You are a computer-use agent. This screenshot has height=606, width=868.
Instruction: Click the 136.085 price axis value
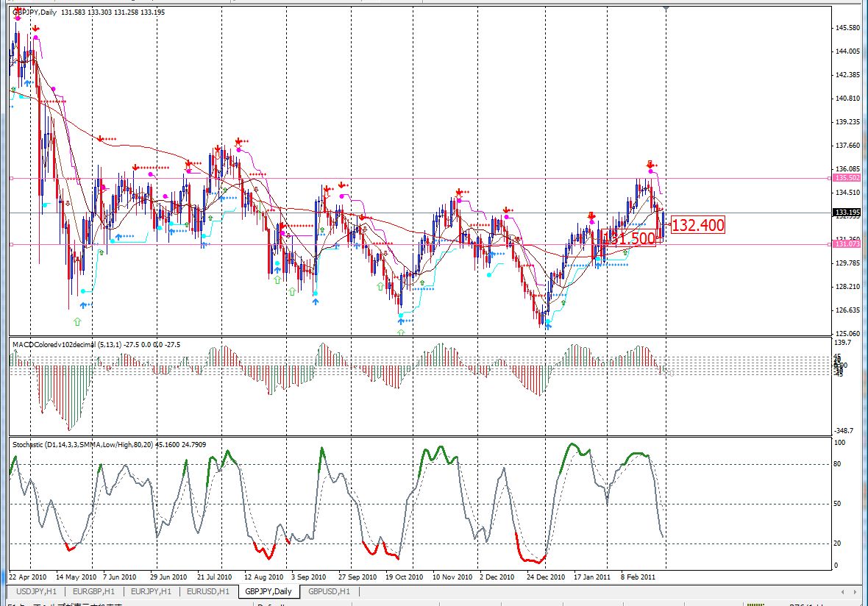pyautogui.click(x=847, y=169)
